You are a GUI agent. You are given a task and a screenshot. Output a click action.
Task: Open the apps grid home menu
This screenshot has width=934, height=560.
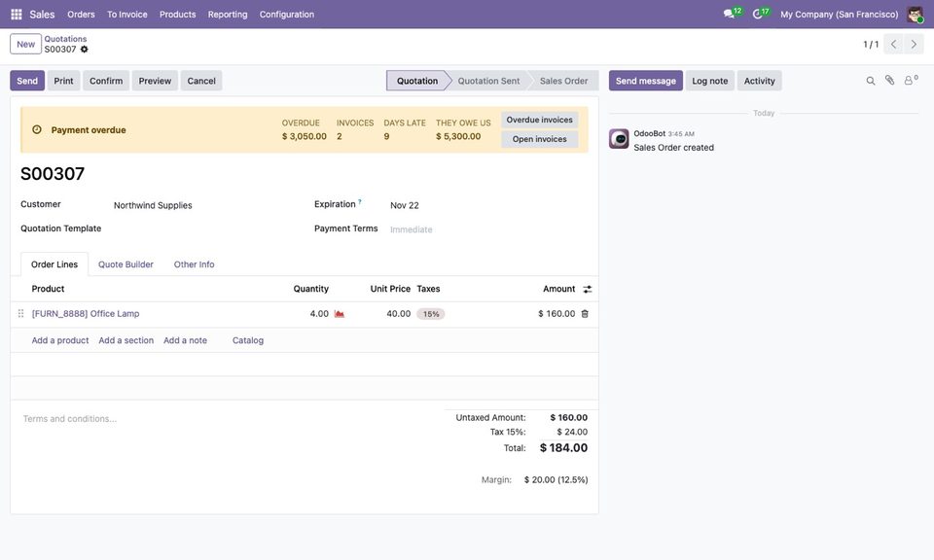click(x=17, y=15)
